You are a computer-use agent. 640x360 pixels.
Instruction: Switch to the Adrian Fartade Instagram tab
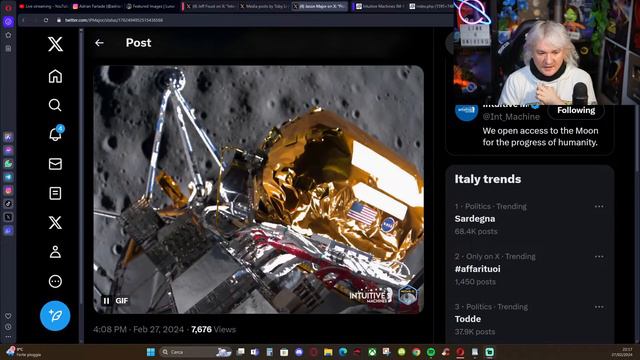96,6
